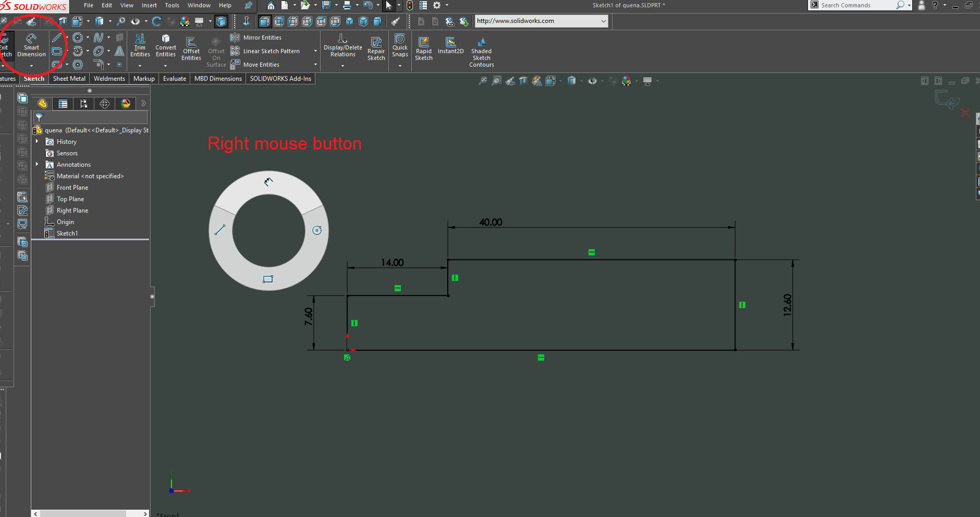Open the ConfigurationManager tab icon
The height and width of the screenshot is (517, 980).
(x=84, y=104)
